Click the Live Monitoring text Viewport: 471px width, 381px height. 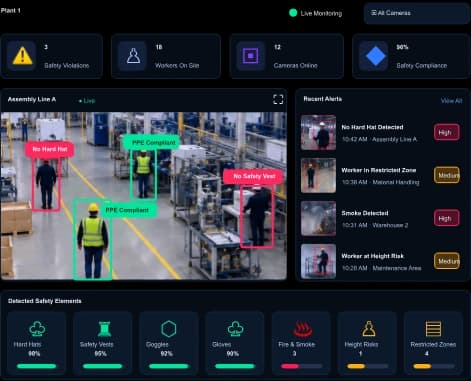(x=321, y=13)
